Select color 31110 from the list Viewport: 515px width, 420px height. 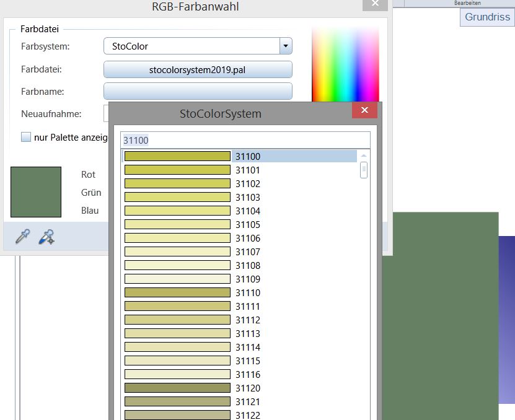(x=248, y=292)
